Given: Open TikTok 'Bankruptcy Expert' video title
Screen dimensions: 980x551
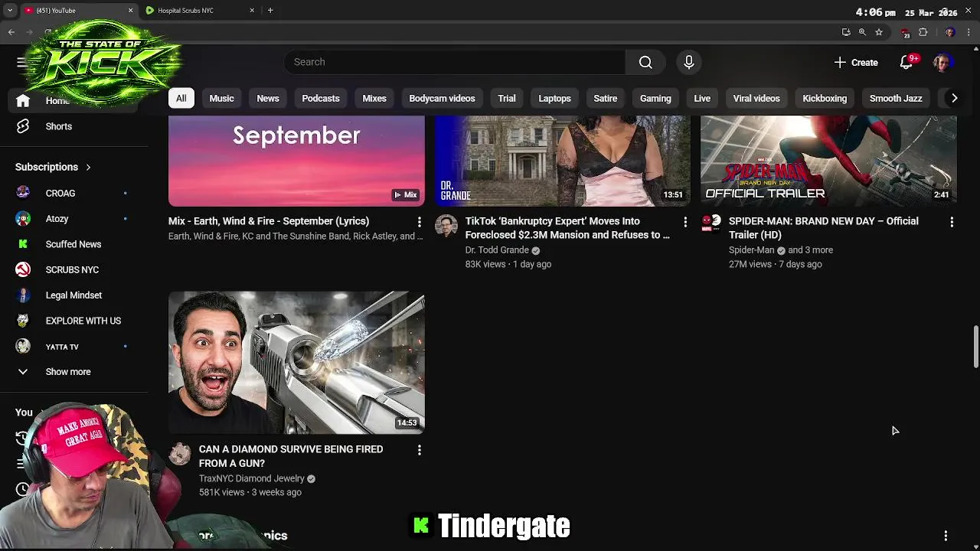Looking at the screenshot, I should [567, 228].
